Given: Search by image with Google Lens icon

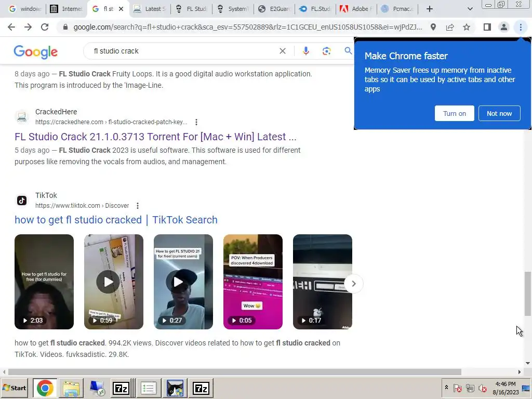Looking at the screenshot, I should 326,51.
